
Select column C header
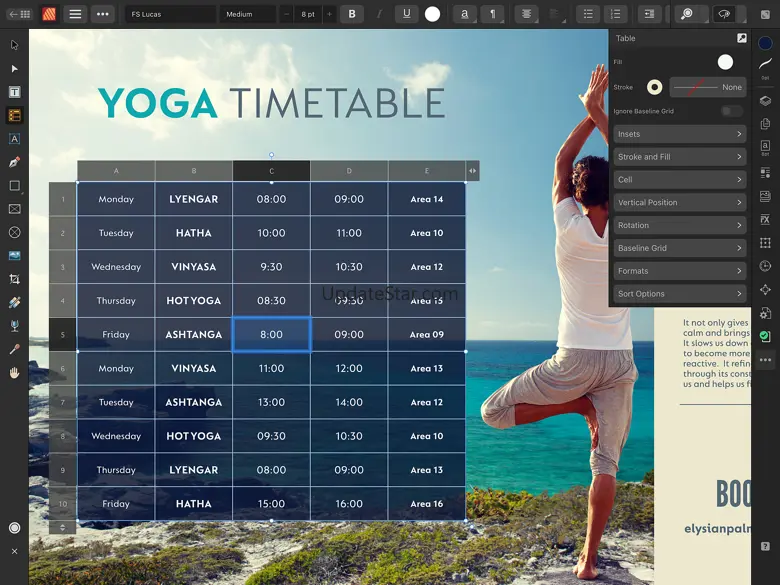pyautogui.click(x=272, y=171)
